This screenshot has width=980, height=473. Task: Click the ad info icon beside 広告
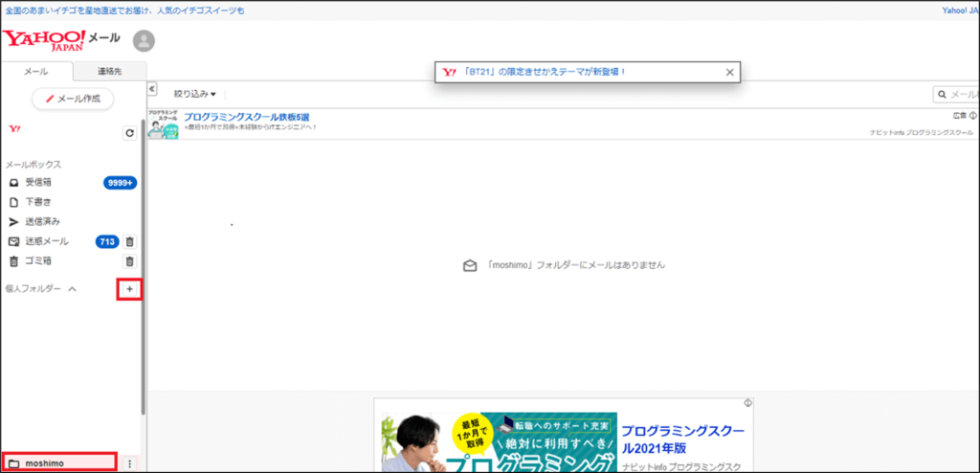973,115
